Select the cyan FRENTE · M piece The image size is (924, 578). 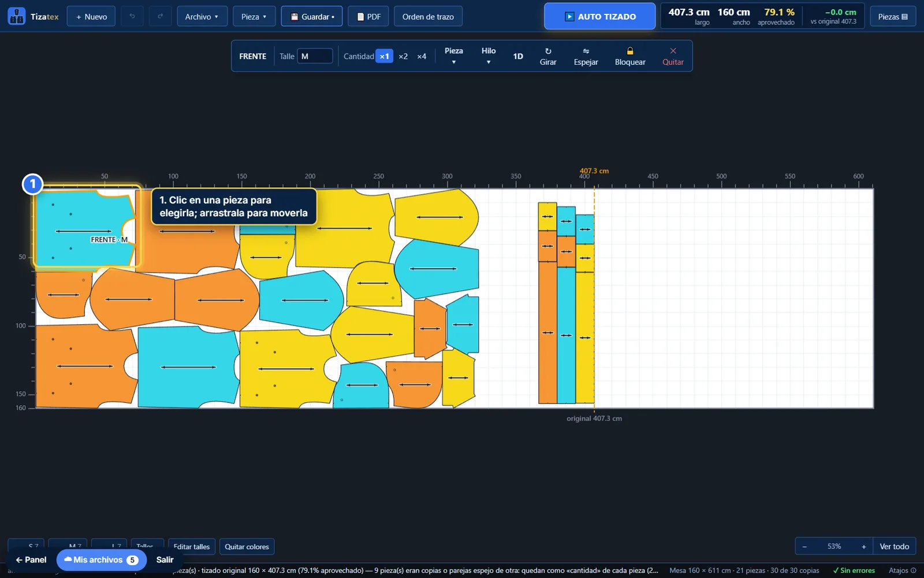(85, 229)
